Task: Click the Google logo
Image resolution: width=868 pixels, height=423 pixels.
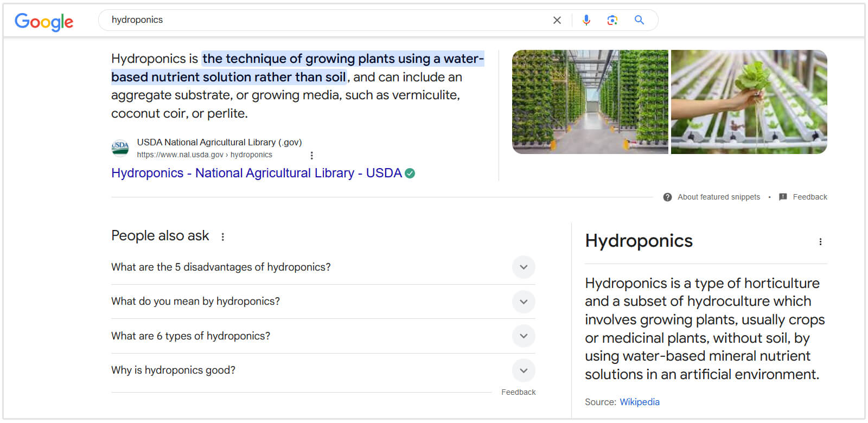Action: pos(44,21)
